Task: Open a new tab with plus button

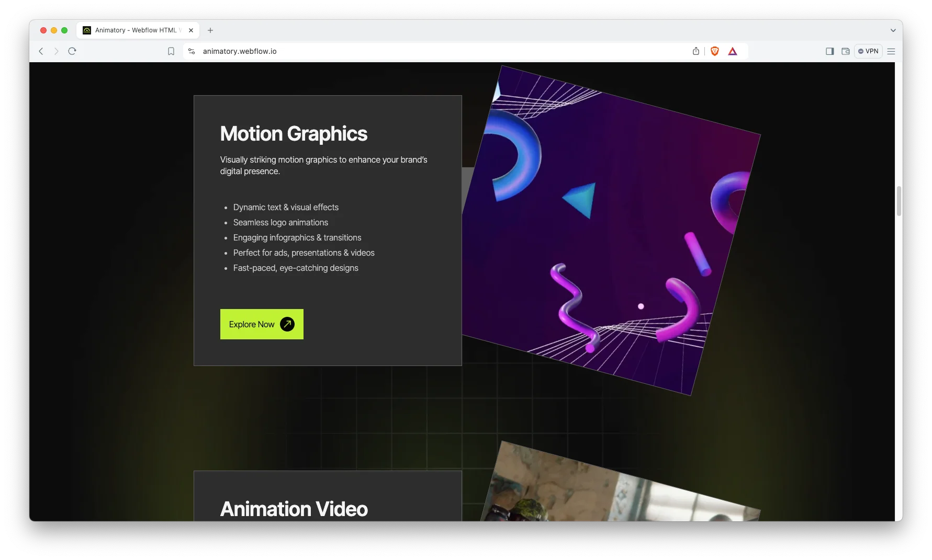Action: click(x=210, y=30)
